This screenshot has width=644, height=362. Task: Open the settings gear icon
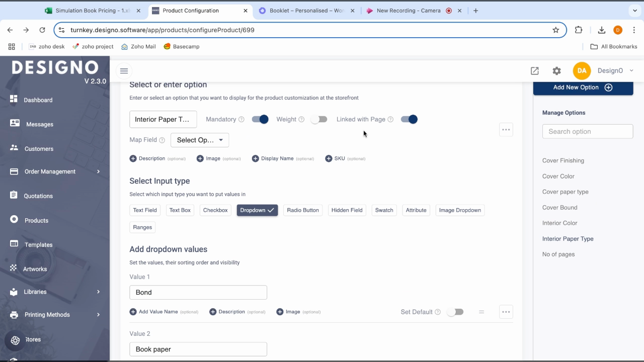click(x=556, y=71)
